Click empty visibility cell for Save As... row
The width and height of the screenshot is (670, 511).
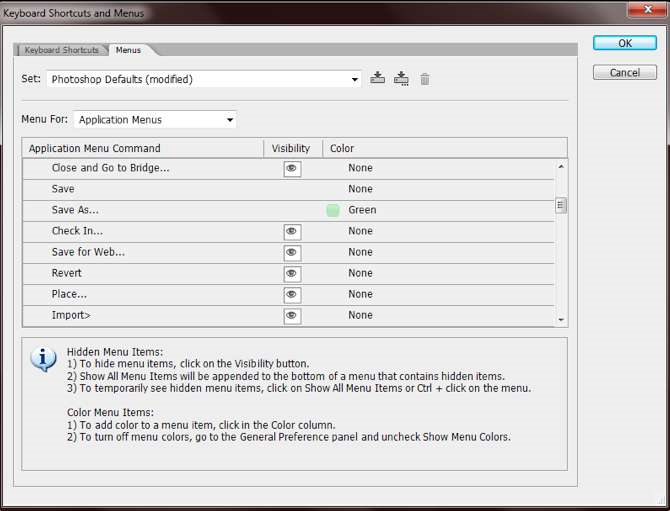pyautogui.click(x=292, y=211)
